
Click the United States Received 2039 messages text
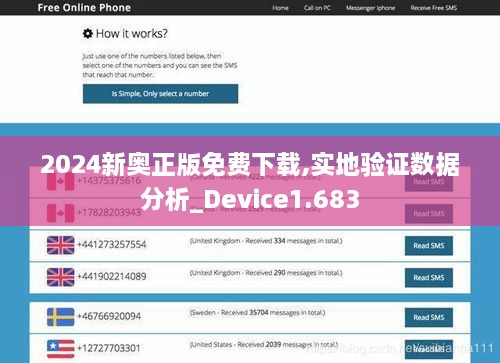pyautogui.click(x=264, y=344)
